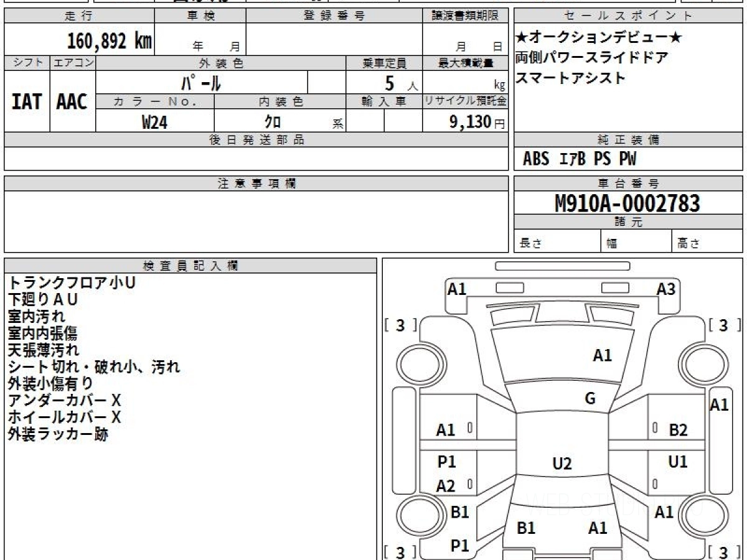The width and height of the screenshot is (747, 560).
Task: Select the note アンダーカバーX
Action: click(65, 401)
